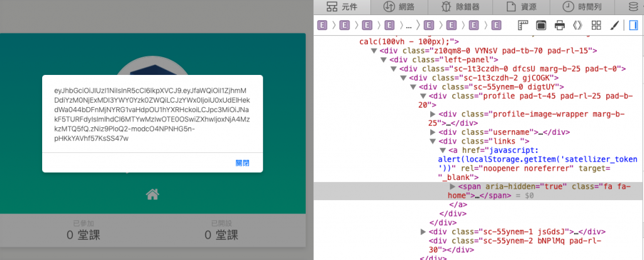The height and width of the screenshot is (260, 644).
Task: Expand the profile-image-wrapper div
Action: 433,115
